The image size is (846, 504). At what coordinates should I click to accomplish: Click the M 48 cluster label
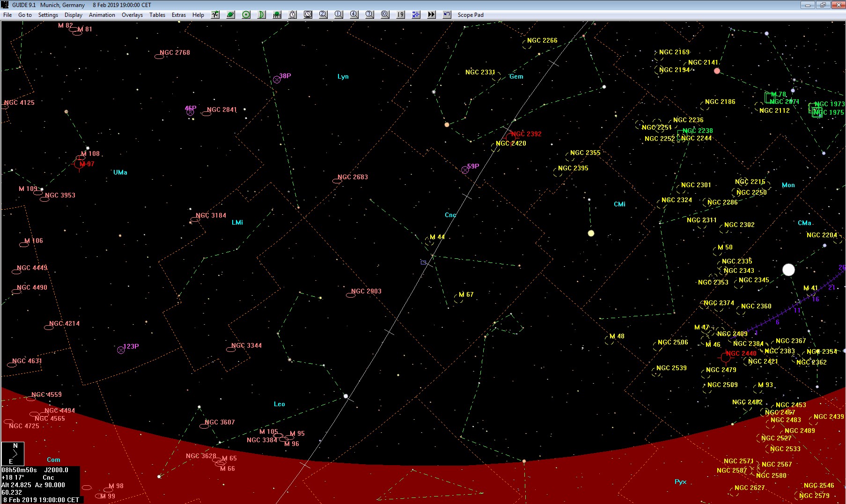tap(617, 336)
